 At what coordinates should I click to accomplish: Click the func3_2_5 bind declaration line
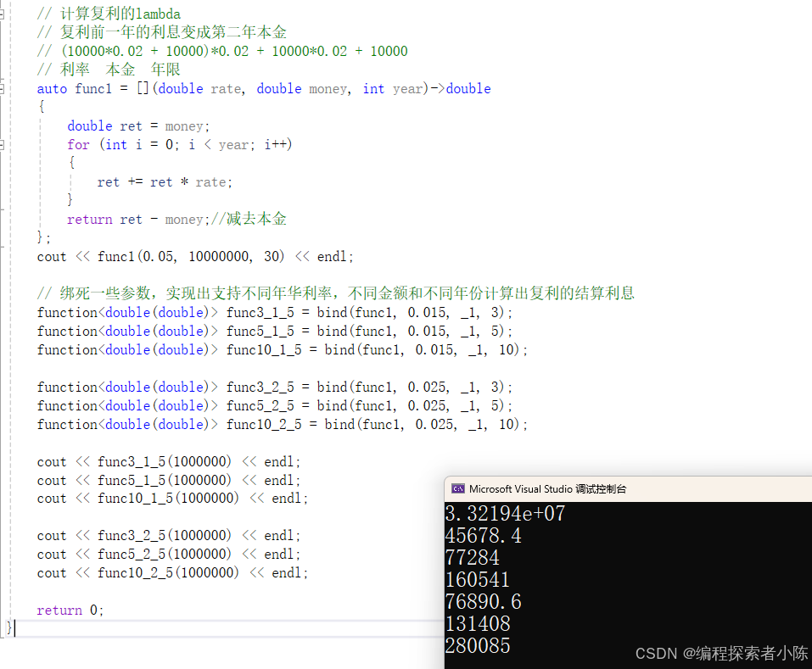pyautogui.click(x=274, y=387)
